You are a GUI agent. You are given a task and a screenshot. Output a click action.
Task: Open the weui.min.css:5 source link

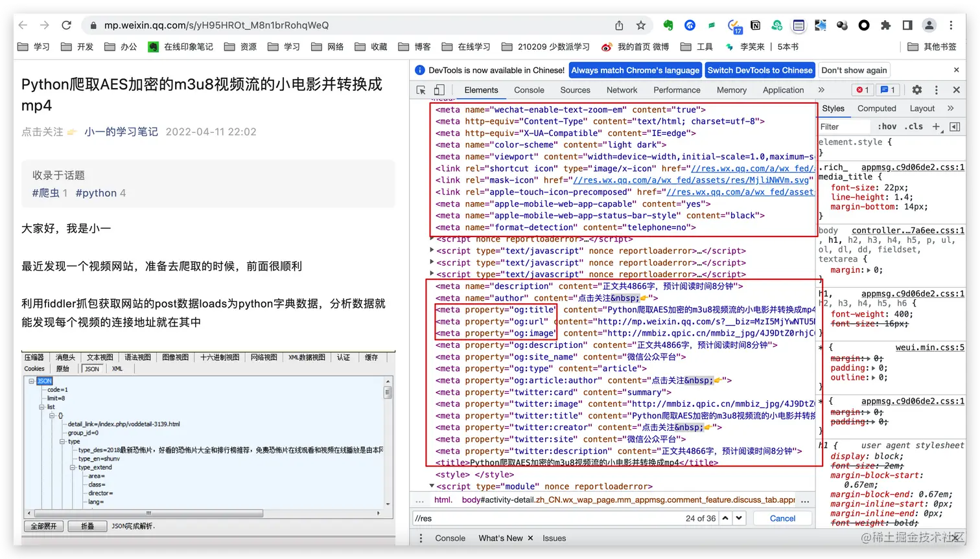[x=929, y=347]
